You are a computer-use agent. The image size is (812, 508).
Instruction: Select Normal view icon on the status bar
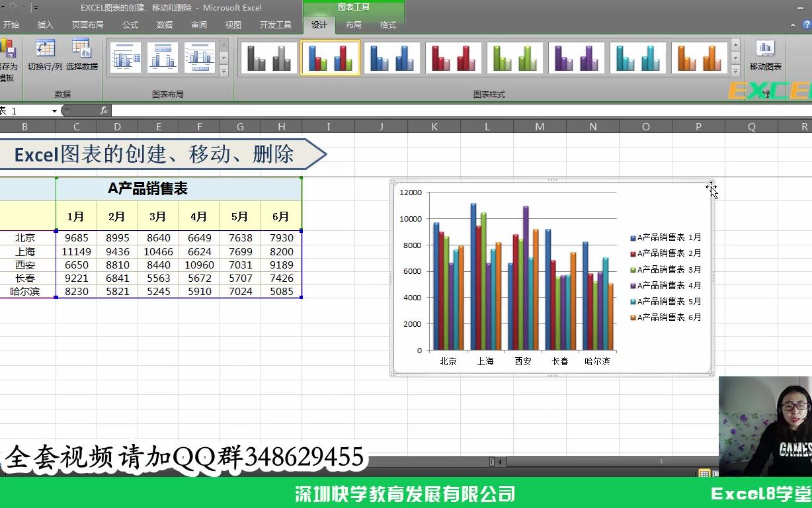[704, 474]
